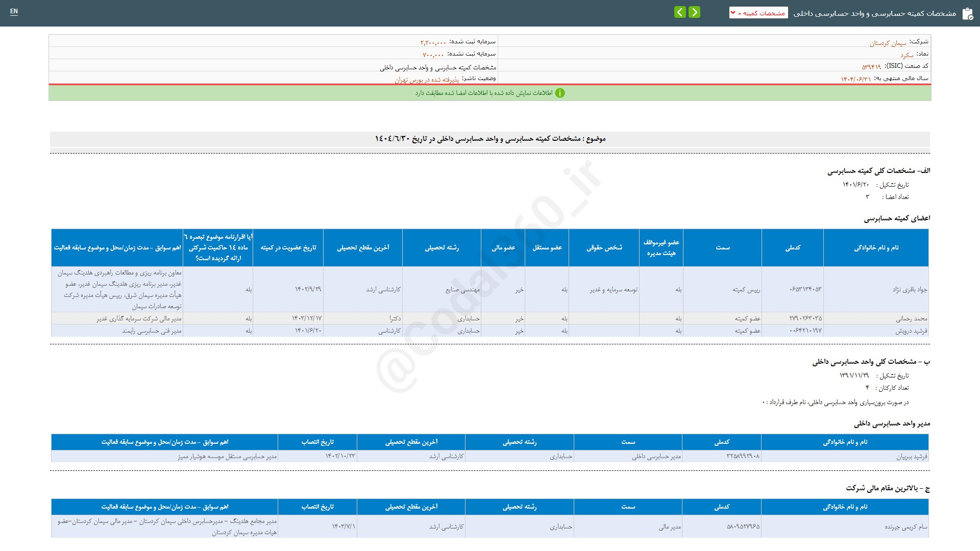This screenshot has height=551, width=980.
Task: Click the green left arrow navigation button
Action: click(680, 12)
